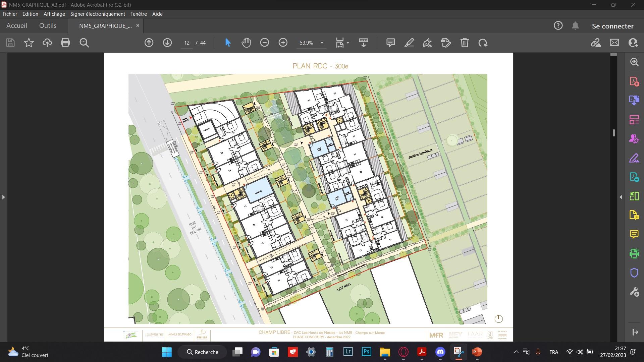This screenshot has width=644, height=362.
Task: Open Discord from the taskbar
Action: coord(440,352)
